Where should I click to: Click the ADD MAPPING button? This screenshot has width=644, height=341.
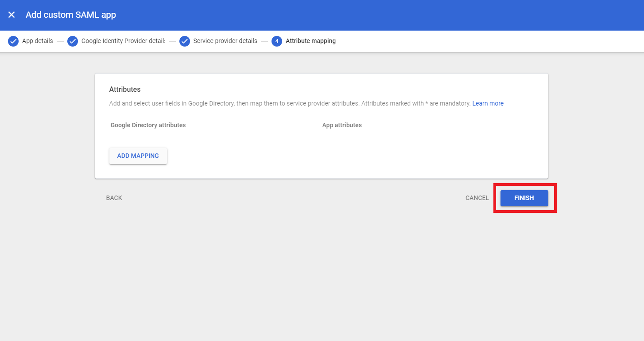(x=138, y=156)
